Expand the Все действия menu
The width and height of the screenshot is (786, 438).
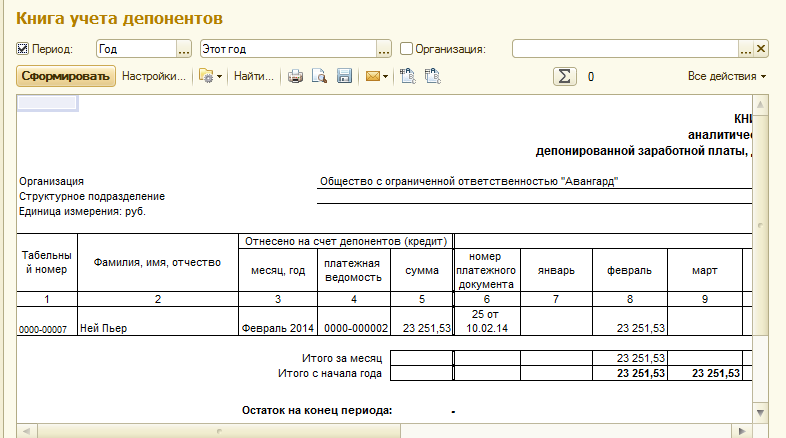[727, 76]
